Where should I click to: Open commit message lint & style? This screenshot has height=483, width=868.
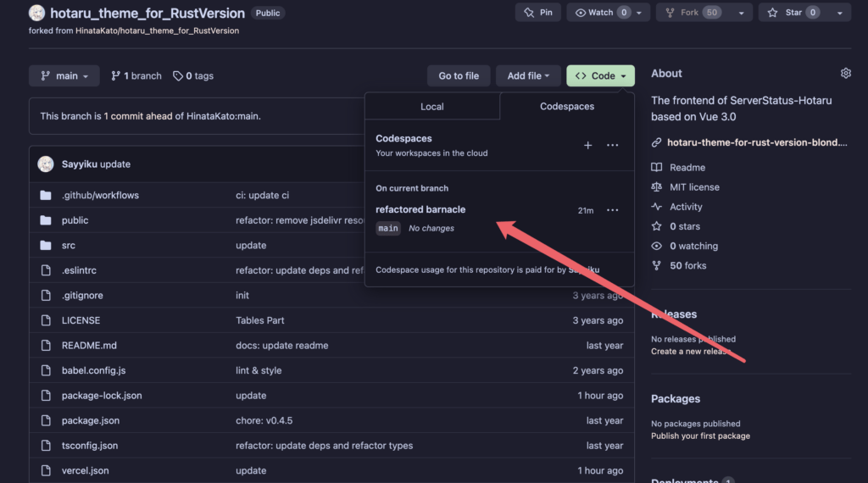click(x=259, y=370)
